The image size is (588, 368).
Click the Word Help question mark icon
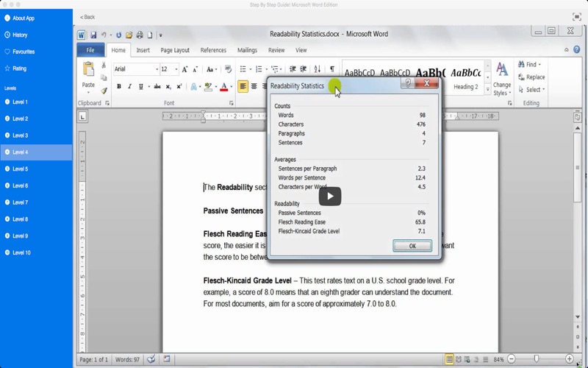click(577, 49)
